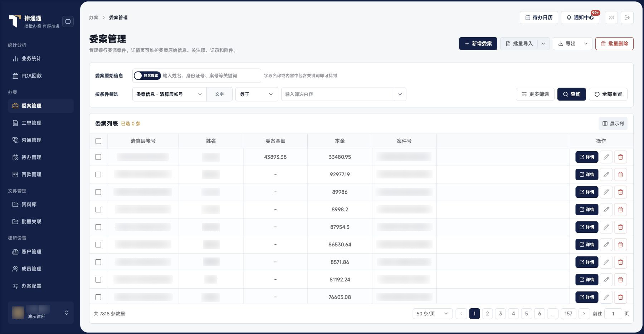The height and width of the screenshot is (334, 644).
Task: Expand the 输入筛选内容 dropdown arrow
Action: (x=400, y=94)
